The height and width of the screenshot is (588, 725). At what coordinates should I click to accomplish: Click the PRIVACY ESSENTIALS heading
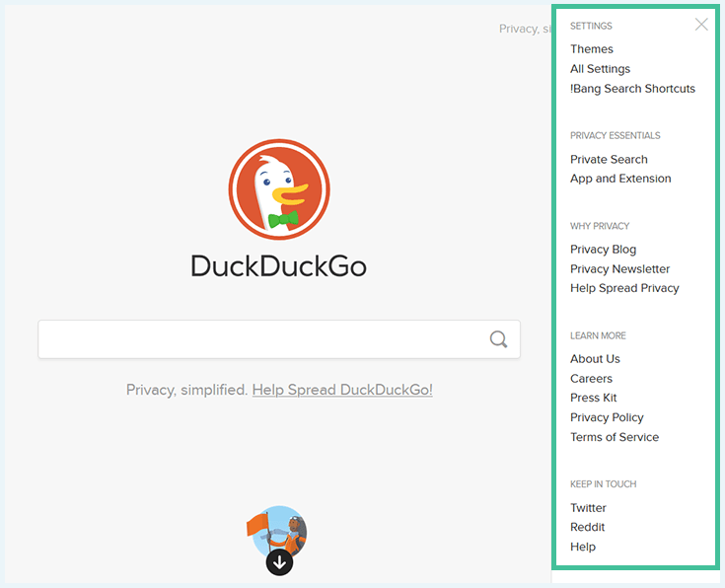615,135
